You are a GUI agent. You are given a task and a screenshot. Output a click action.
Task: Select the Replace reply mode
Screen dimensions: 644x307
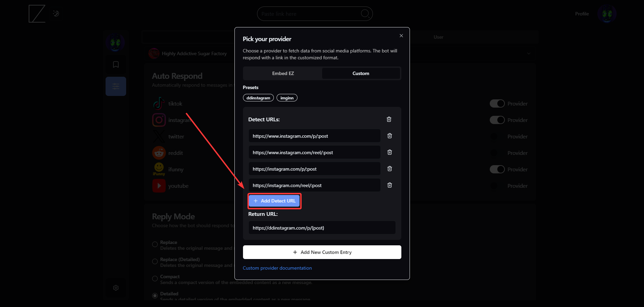click(x=155, y=244)
